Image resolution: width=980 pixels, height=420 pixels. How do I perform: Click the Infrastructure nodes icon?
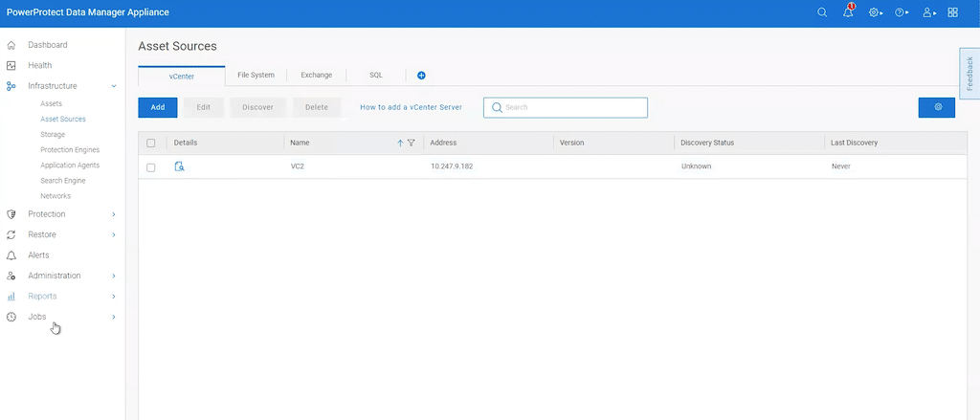click(x=11, y=86)
